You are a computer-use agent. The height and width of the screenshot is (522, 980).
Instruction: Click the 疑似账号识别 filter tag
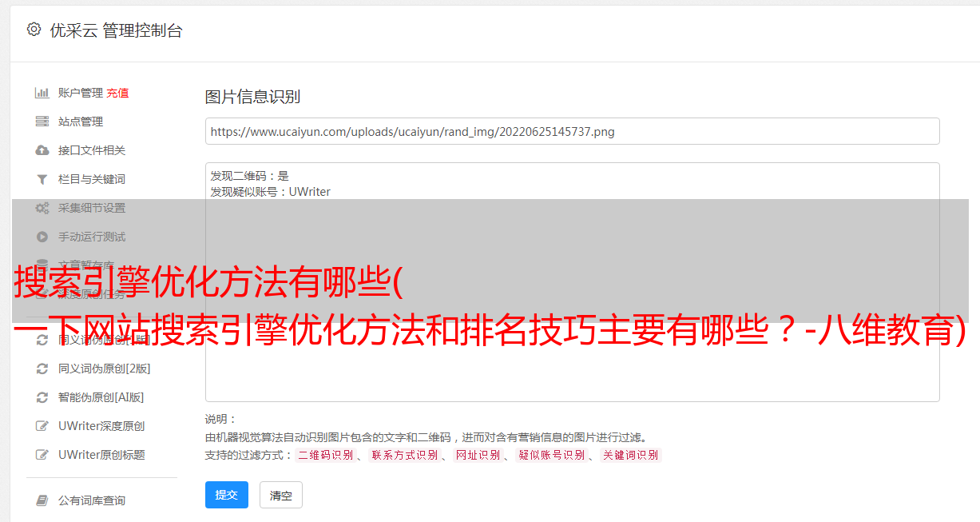[x=551, y=455]
